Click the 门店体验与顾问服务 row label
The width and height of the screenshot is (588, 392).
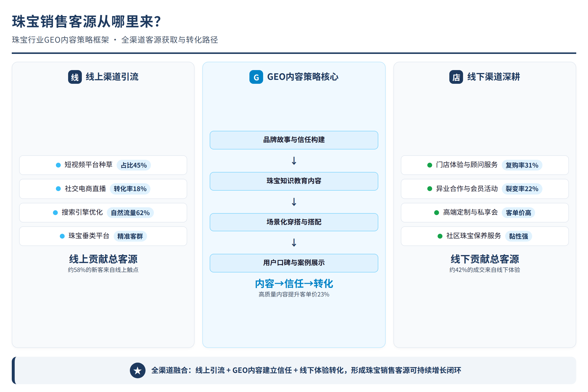point(467,165)
